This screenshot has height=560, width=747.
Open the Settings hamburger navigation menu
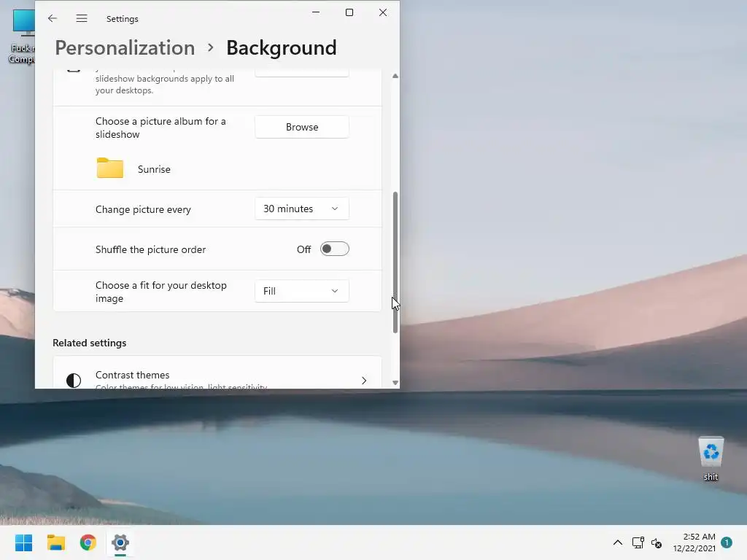(x=82, y=18)
